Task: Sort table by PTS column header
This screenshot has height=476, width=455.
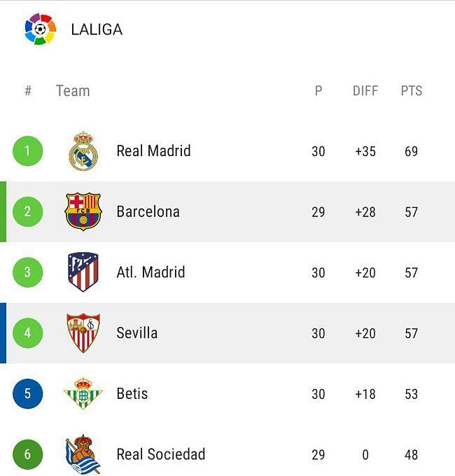Action: [412, 91]
